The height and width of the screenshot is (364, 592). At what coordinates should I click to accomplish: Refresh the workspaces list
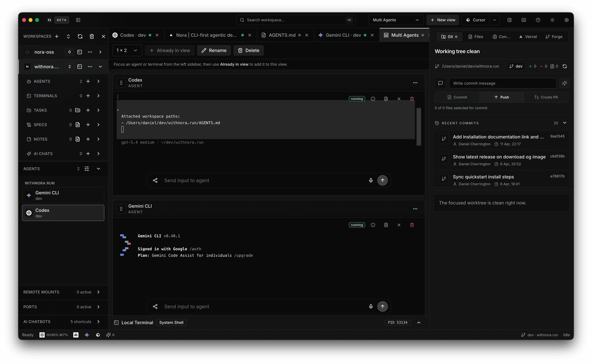click(x=80, y=36)
